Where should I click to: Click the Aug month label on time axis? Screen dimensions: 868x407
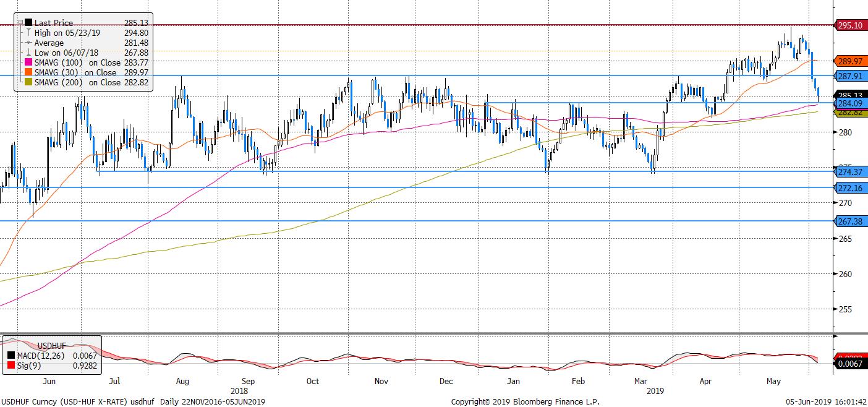tap(183, 381)
